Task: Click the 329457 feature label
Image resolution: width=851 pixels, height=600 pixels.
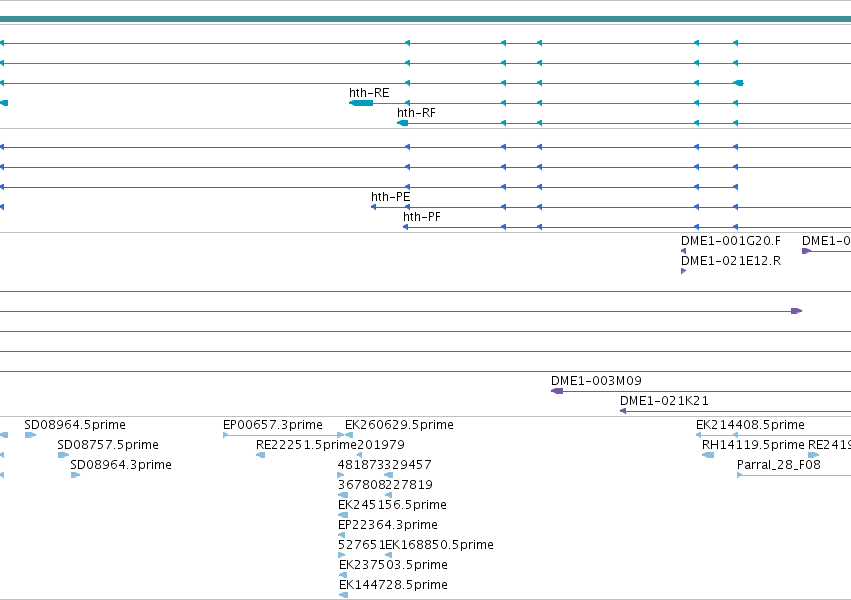Action: [408, 465]
